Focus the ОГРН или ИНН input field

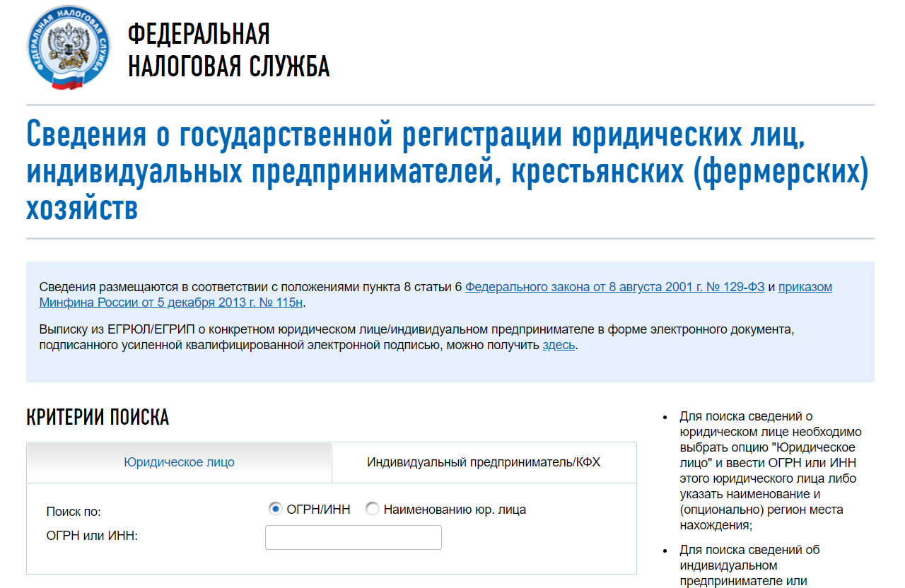coord(354,537)
